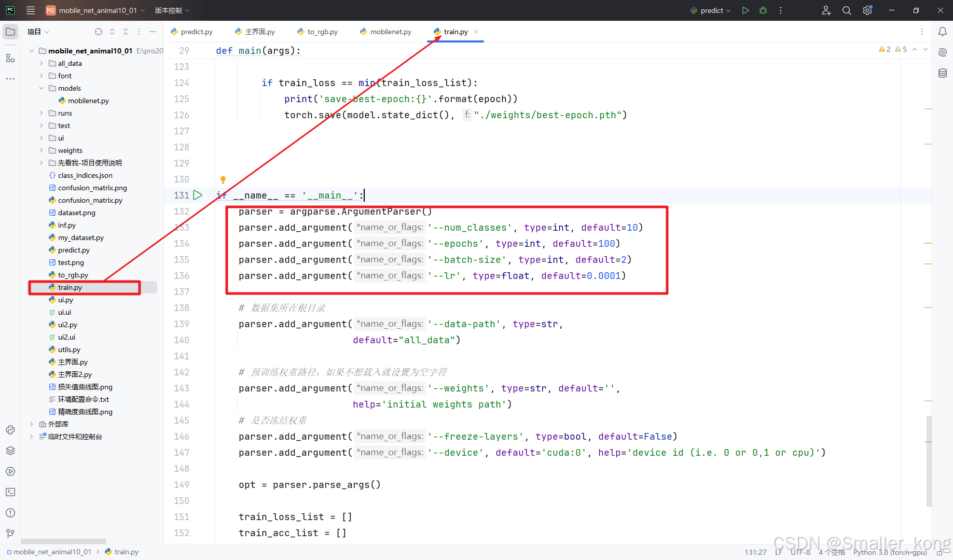Open more run actions menu
Image resolution: width=953 pixels, height=560 pixels.
pyautogui.click(x=781, y=10)
